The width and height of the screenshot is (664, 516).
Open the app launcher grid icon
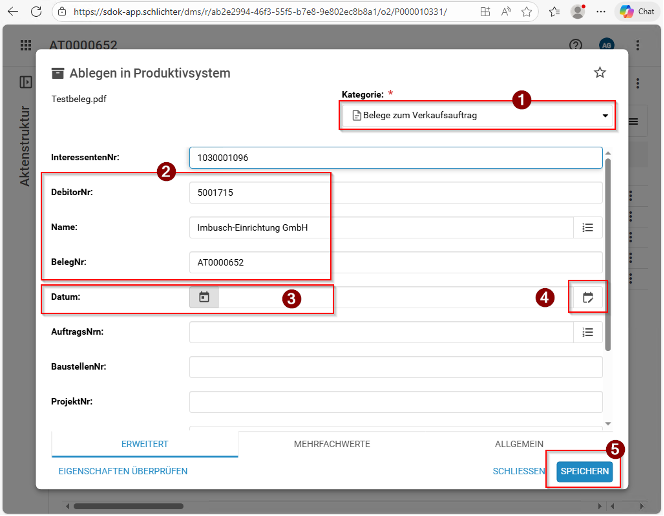tap(26, 45)
